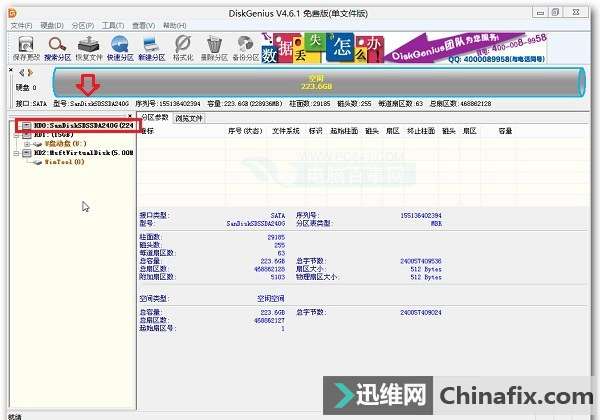The width and height of the screenshot is (600, 420).
Task: Select the HD1 (15GB) disk node
Action: coord(54,135)
